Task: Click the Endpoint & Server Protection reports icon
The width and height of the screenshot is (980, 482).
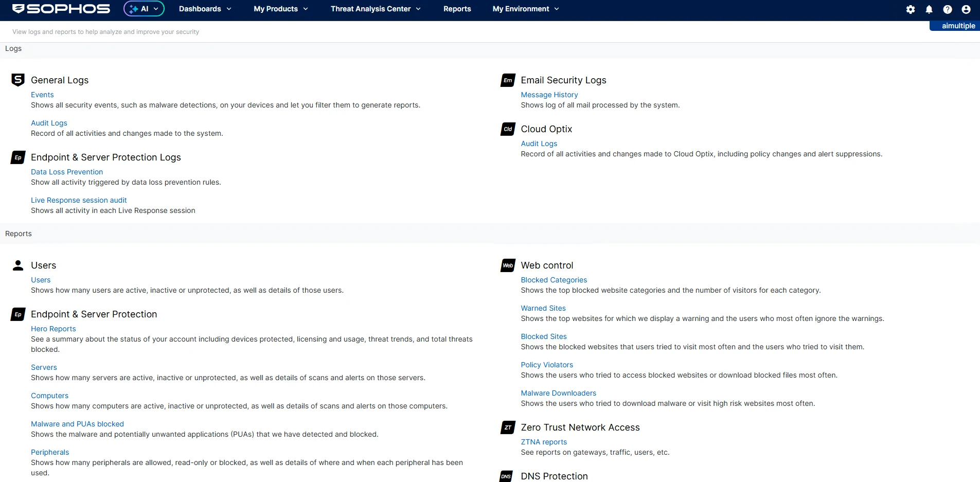Action: (18, 314)
